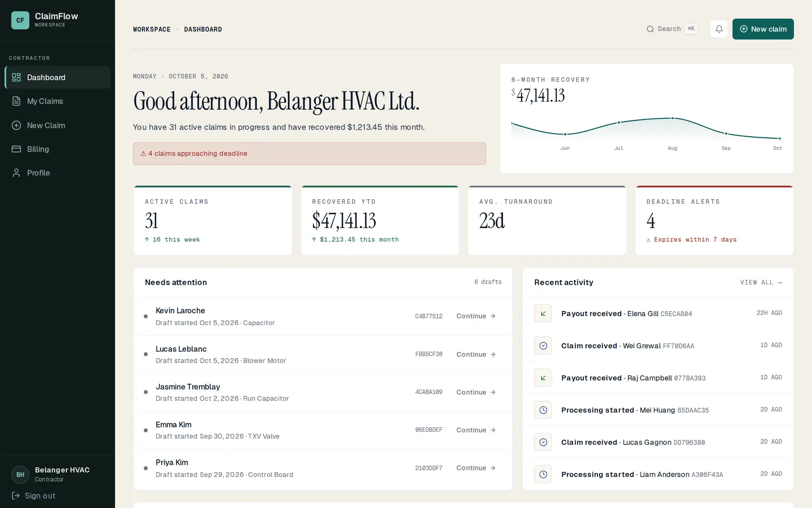The height and width of the screenshot is (508, 812).
Task: Go to My Claims page
Action: point(57,101)
